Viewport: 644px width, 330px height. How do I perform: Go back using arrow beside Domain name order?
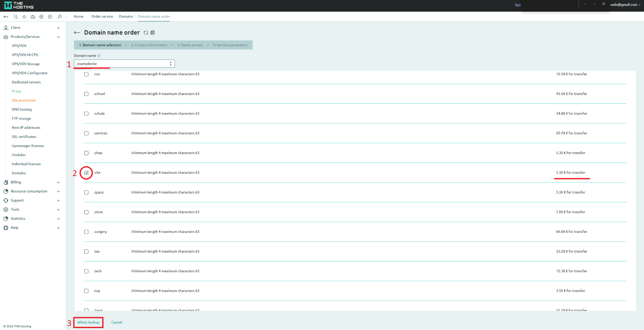pos(77,33)
